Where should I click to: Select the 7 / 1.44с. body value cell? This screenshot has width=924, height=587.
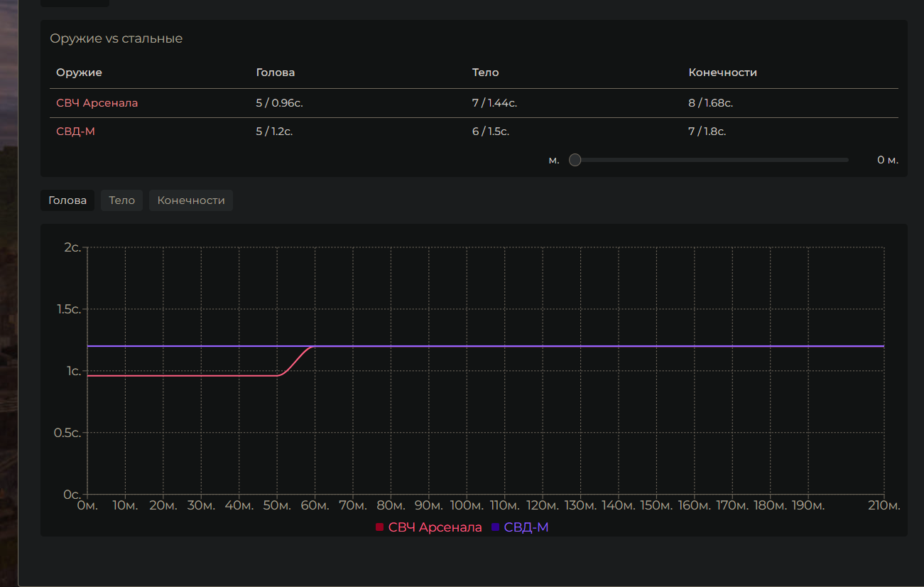494,103
